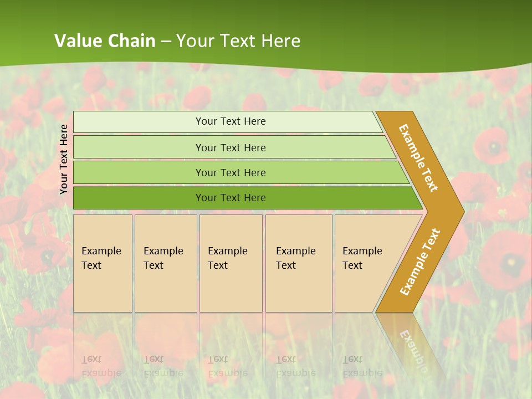Viewport: 532px width, 399px height.
Task: Select the third beige 'Example Text' box
Action: [231, 263]
